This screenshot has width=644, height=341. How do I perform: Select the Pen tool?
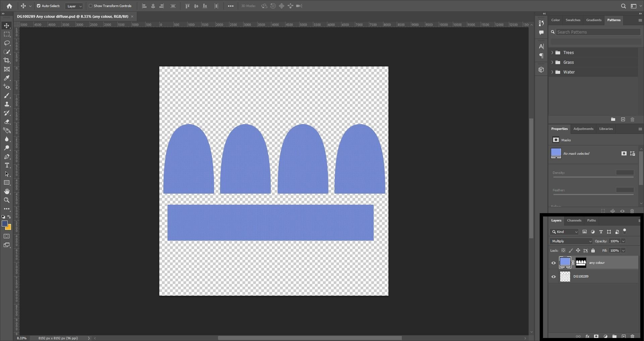coord(7,157)
